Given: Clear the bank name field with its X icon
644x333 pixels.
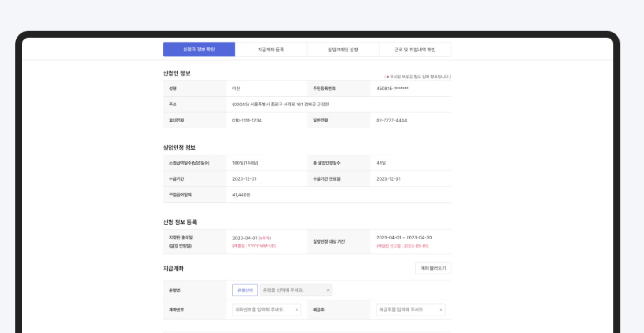Looking at the screenshot, I should [x=328, y=290].
